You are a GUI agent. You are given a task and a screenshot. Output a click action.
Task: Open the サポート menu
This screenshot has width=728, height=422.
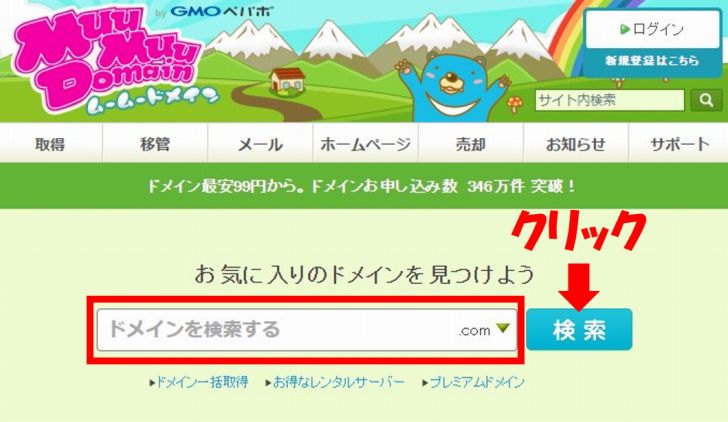679,144
